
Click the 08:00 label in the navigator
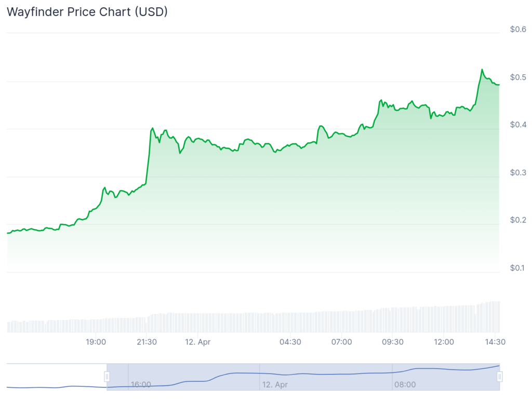pos(405,384)
